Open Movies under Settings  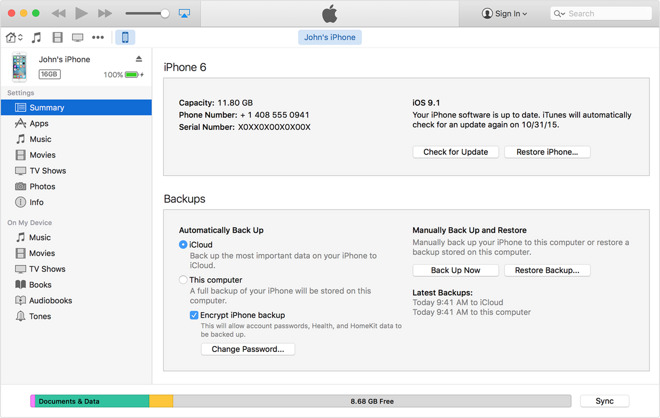coord(76,155)
